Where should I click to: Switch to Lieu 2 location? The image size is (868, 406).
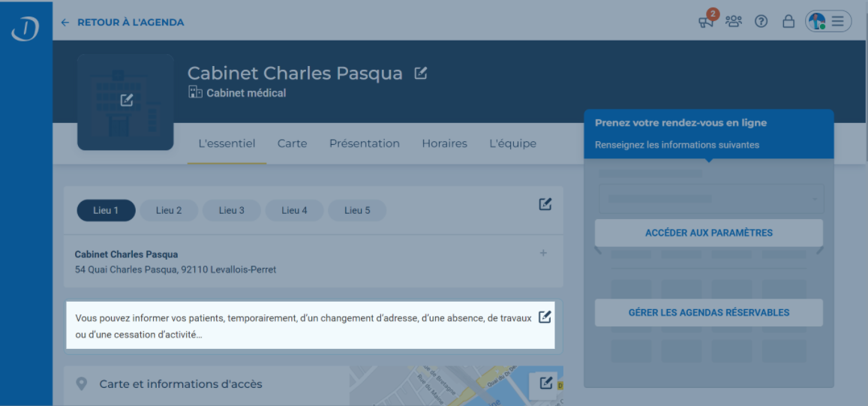pos(169,211)
